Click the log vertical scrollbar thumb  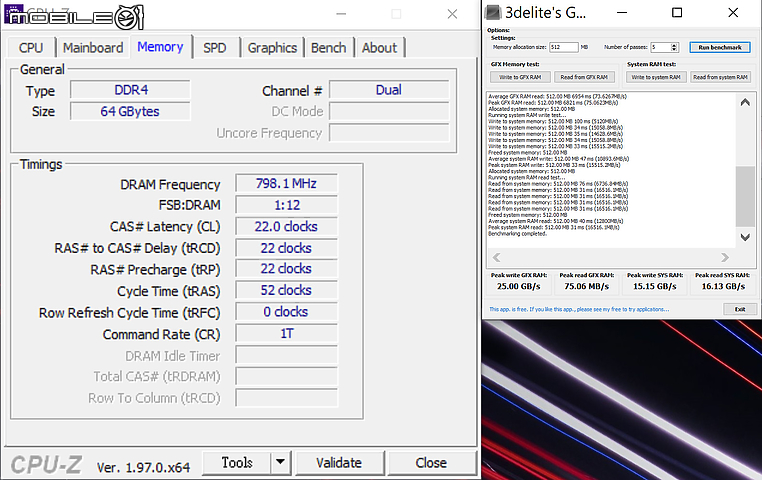[745, 196]
